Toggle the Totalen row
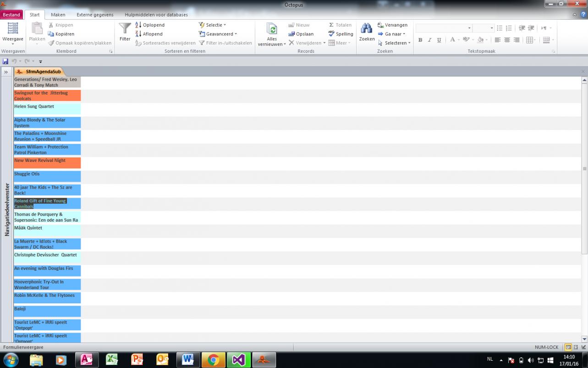This screenshot has height=368, width=588. [x=340, y=25]
